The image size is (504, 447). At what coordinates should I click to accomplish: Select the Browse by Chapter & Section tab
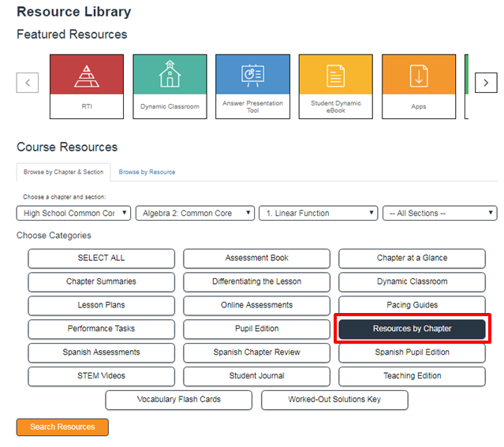pyautogui.click(x=63, y=172)
